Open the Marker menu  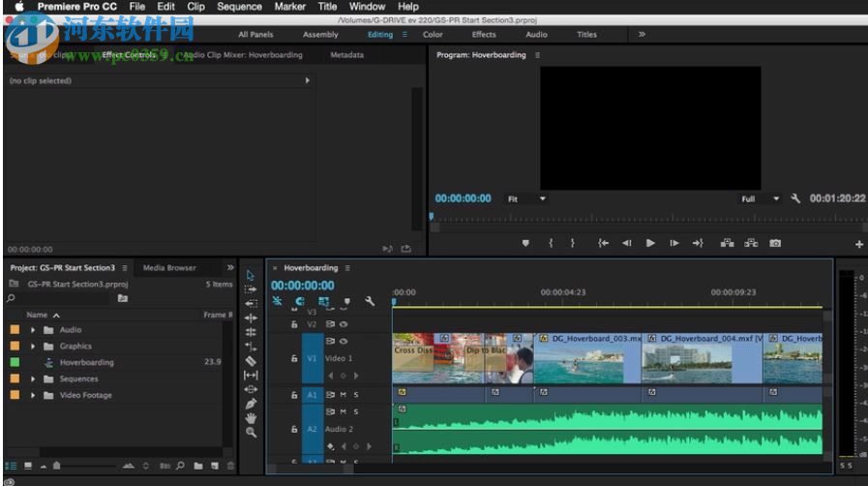(x=290, y=7)
